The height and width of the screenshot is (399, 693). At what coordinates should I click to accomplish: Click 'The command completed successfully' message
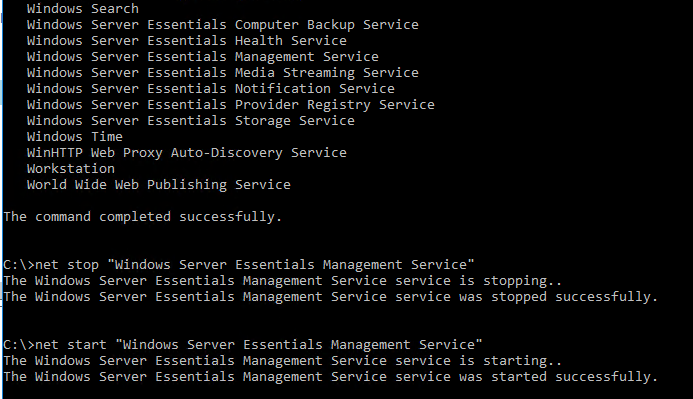pos(142,217)
